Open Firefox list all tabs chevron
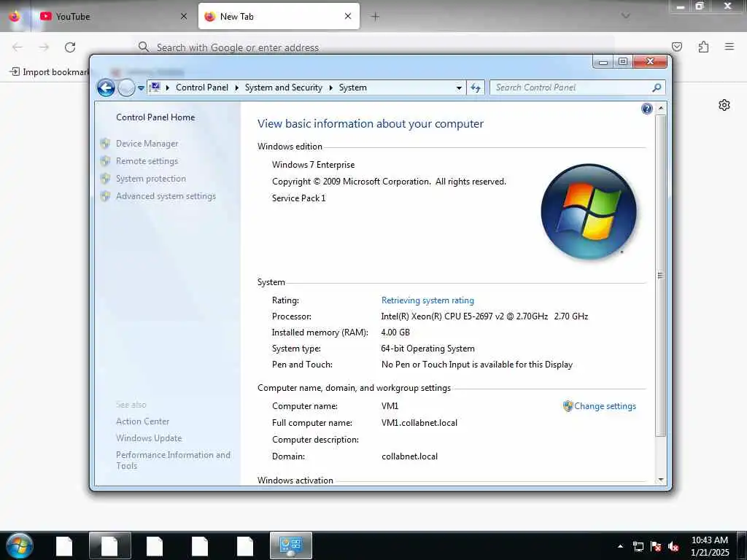The height and width of the screenshot is (560, 747). [x=626, y=16]
